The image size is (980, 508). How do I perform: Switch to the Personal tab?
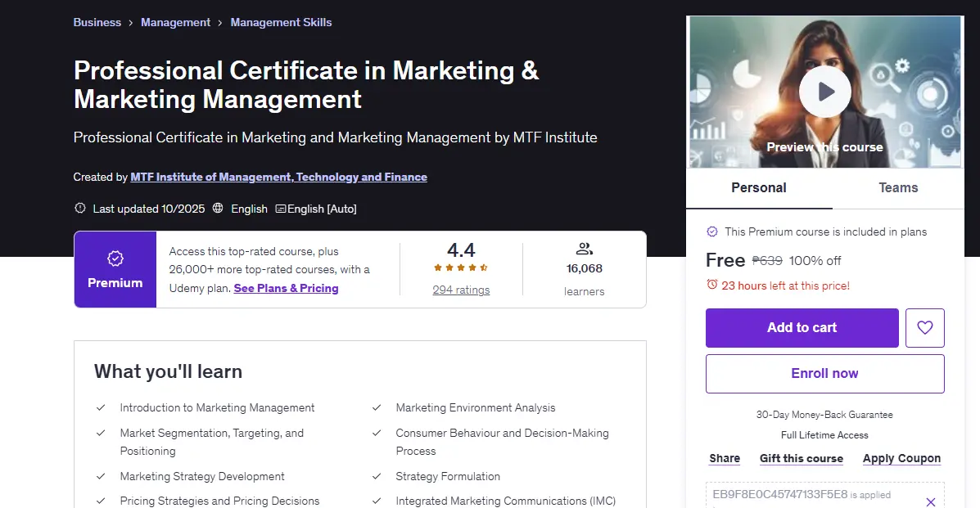(759, 187)
